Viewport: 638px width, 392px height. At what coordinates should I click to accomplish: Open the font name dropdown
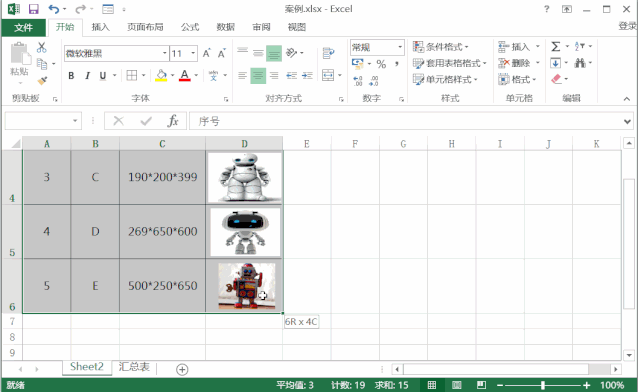point(164,53)
